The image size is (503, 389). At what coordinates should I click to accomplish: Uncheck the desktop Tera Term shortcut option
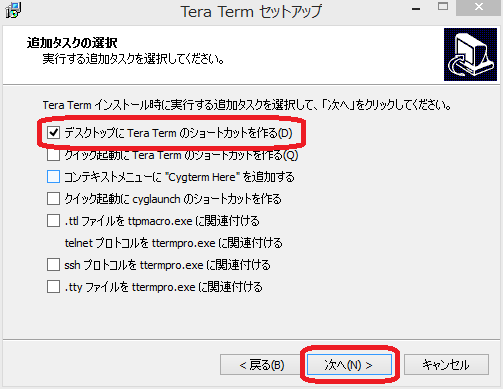tap(53, 133)
